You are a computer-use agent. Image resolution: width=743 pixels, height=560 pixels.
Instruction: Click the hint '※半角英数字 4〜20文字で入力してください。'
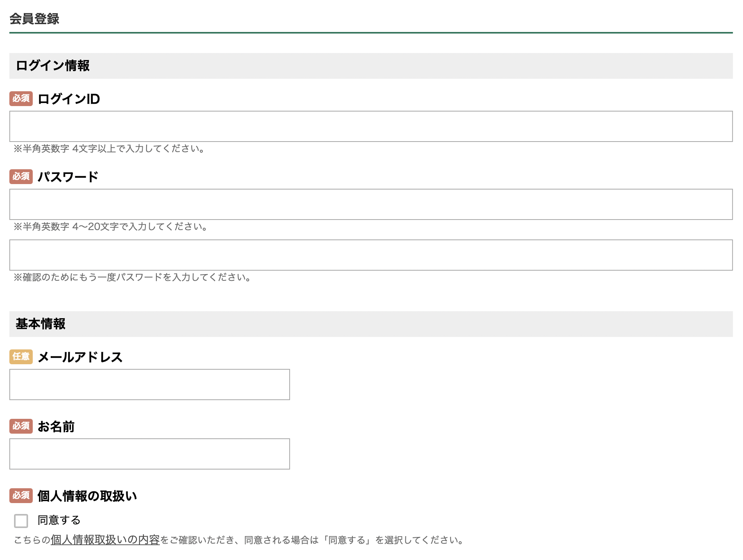(x=111, y=227)
